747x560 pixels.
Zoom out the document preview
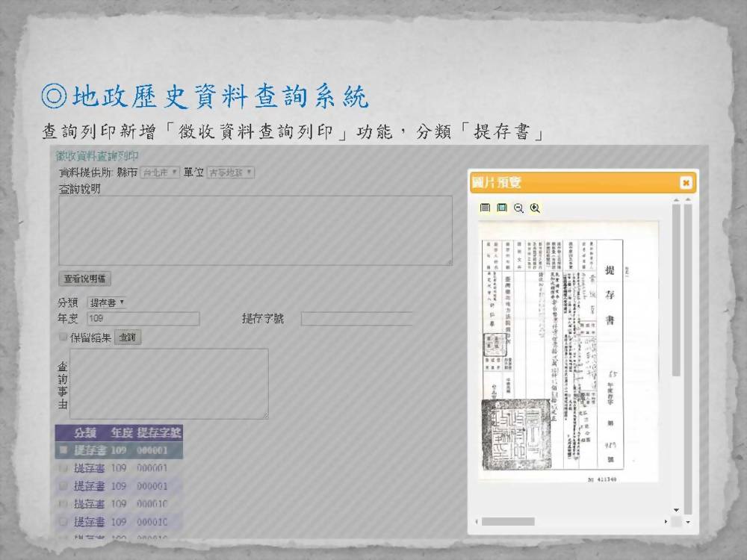tap(518, 208)
